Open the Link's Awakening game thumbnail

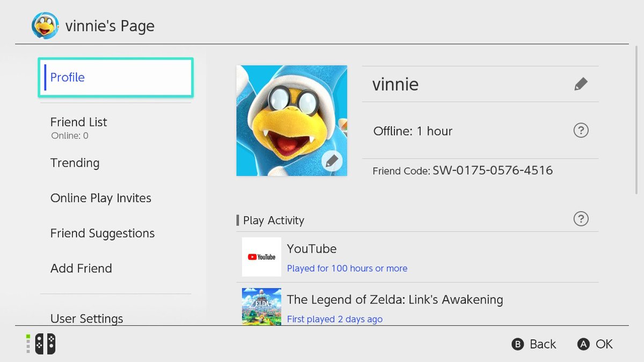coord(261,306)
